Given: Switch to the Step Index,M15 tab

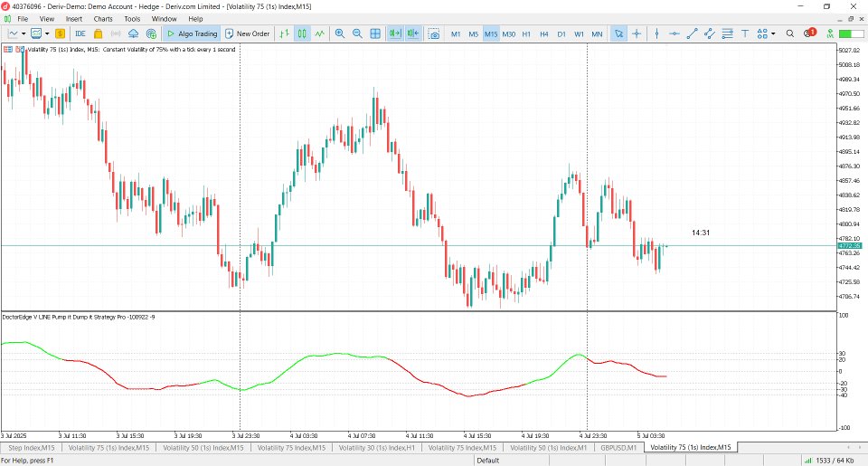Looking at the screenshot, I should coord(31,448).
